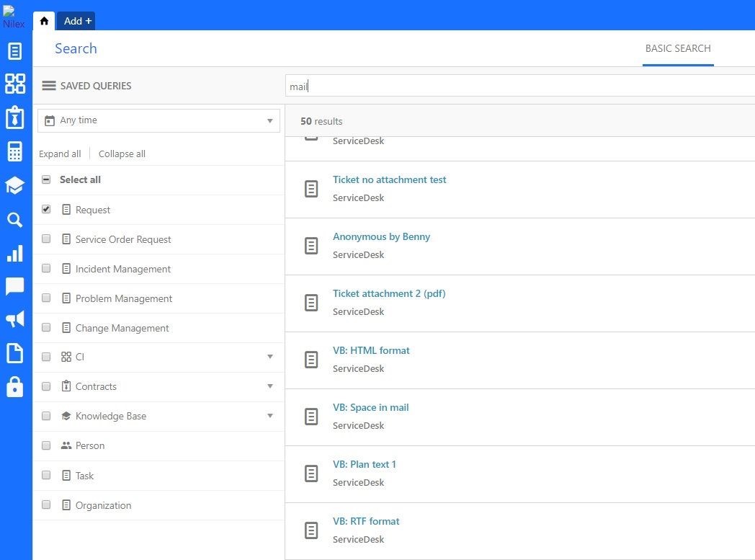The height and width of the screenshot is (560, 755).
Task: Click the Knowledge Base filter cap icon
Action: pyautogui.click(x=66, y=416)
